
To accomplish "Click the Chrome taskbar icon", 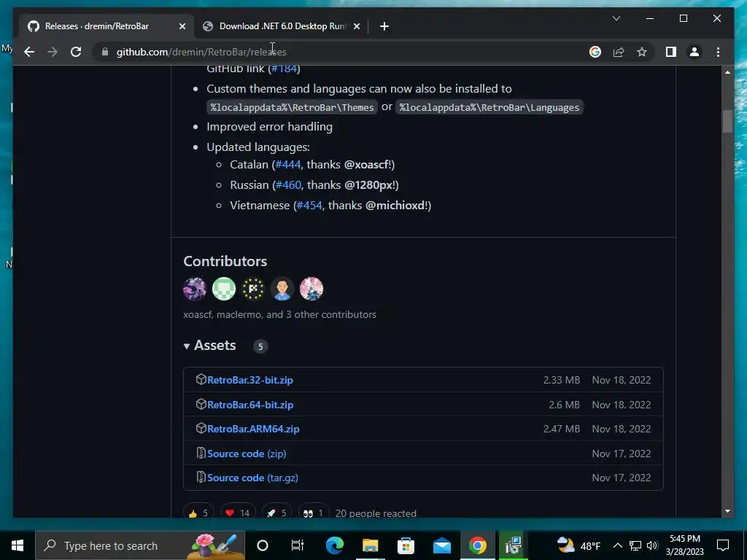I will 477,545.
